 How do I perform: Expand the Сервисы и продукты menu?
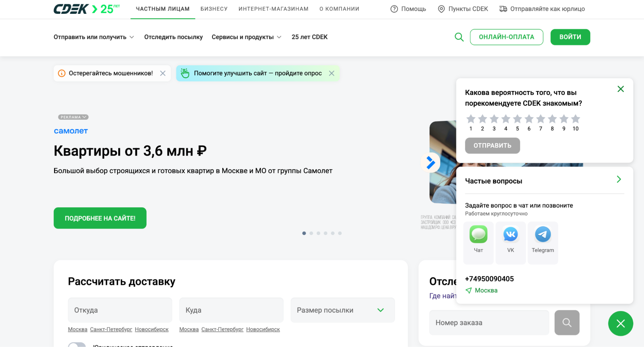point(246,37)
